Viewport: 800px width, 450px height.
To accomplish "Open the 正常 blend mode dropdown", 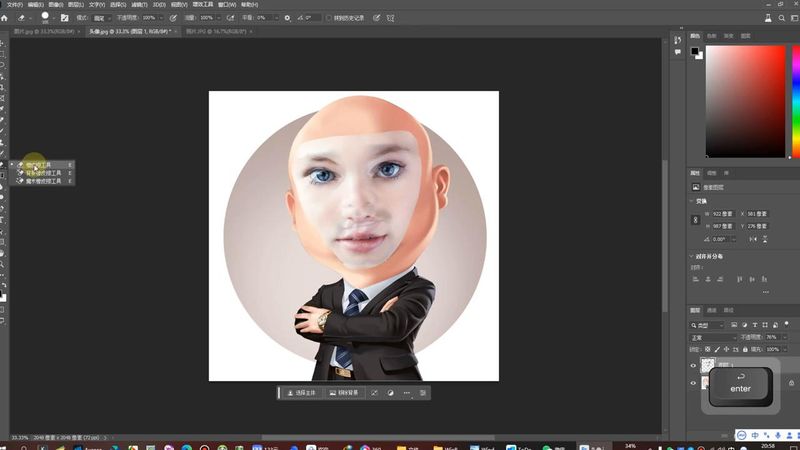I will click(x=713, y=338).
